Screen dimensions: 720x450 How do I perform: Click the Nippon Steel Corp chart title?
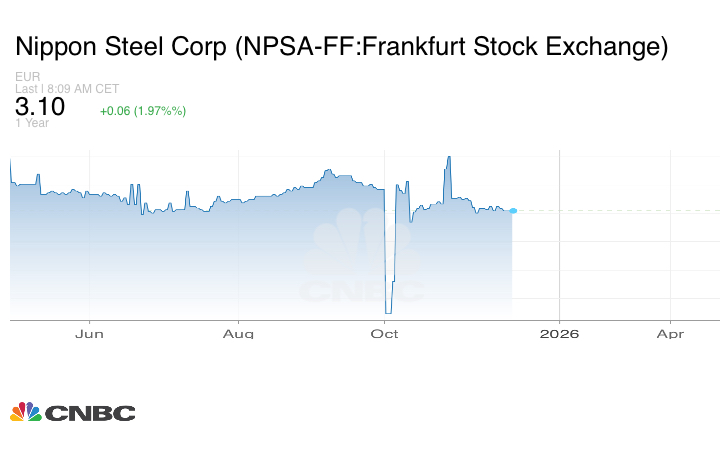(x=340, y=46)
